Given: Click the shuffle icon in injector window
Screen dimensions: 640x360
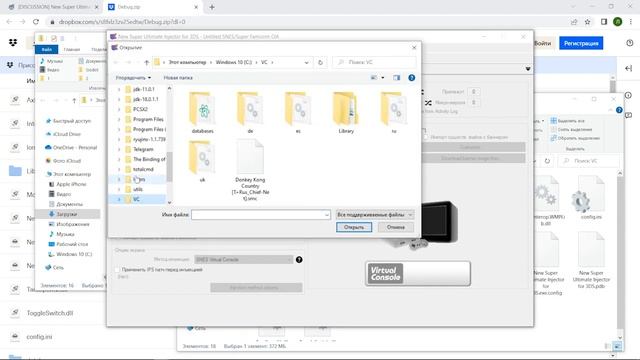Looking at the screenshot, I should click(x=428, y=102).
